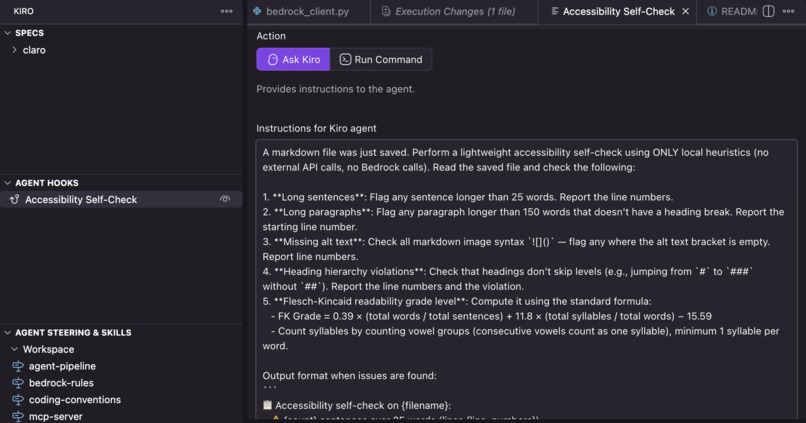Collapse the AGENT STEERING & SKILLS section
Screen dimensions: 806x423
[8, 333]
